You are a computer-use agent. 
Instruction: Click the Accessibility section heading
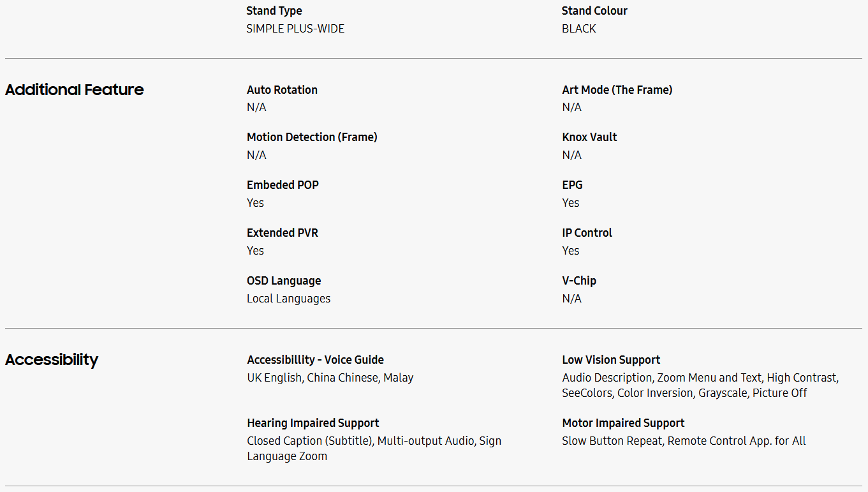(x=52, y=360)
